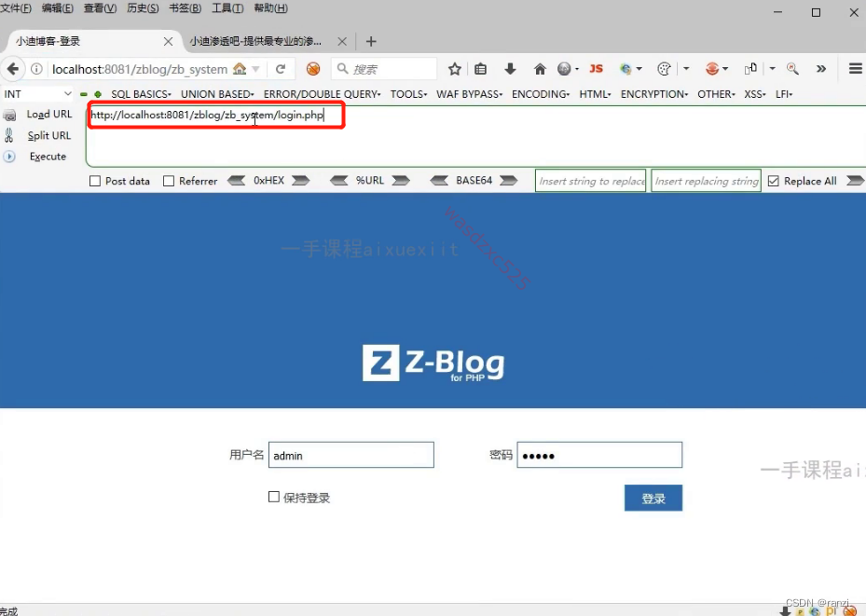Click the Insert string to replace field
The width and height of the screenshot is (866, 616).
click(x=590, y=181)
